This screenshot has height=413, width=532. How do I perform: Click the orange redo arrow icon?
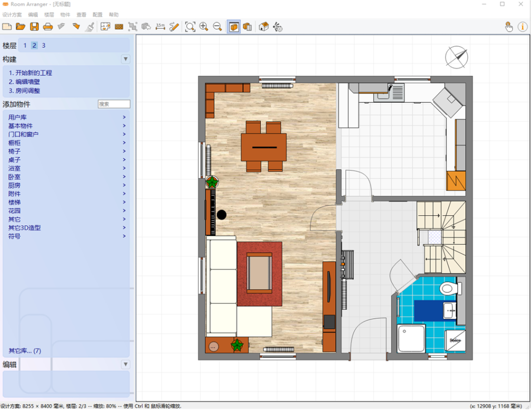[x=76, y=27]
